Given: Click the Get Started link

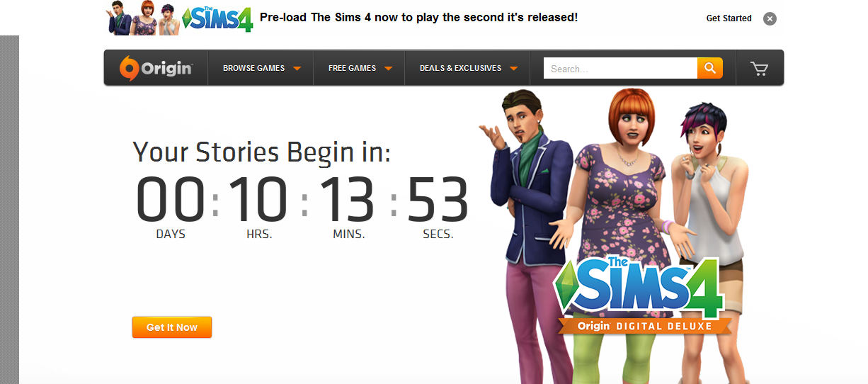Looking at the screenshot, I should 729,18.
